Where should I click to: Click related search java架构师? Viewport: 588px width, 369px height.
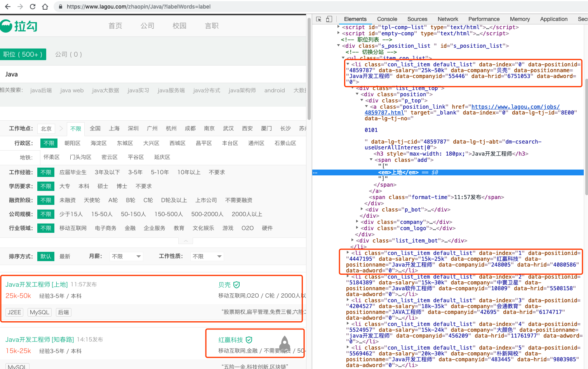242,90
